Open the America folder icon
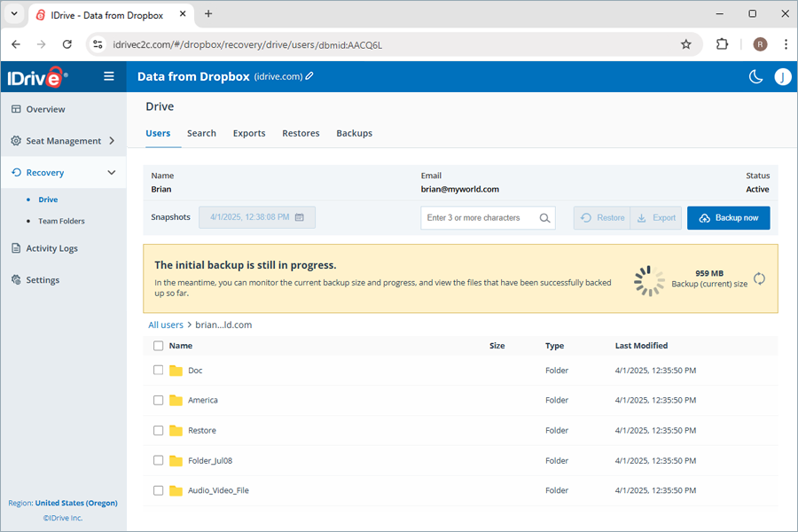798x532 pixels. click(x=176, y=400)
